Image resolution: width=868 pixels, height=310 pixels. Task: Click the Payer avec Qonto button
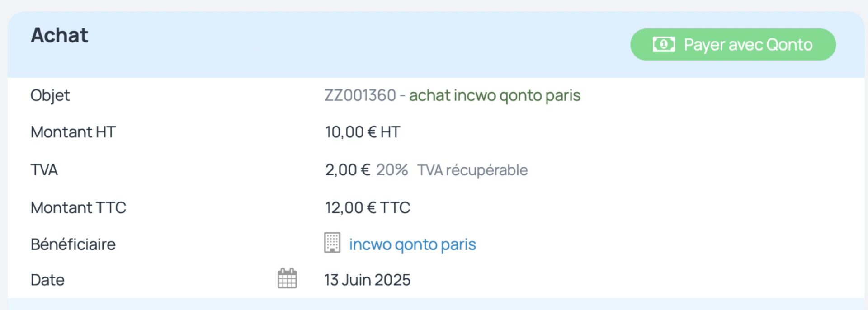pyautogui.click(x=732, y=45)
